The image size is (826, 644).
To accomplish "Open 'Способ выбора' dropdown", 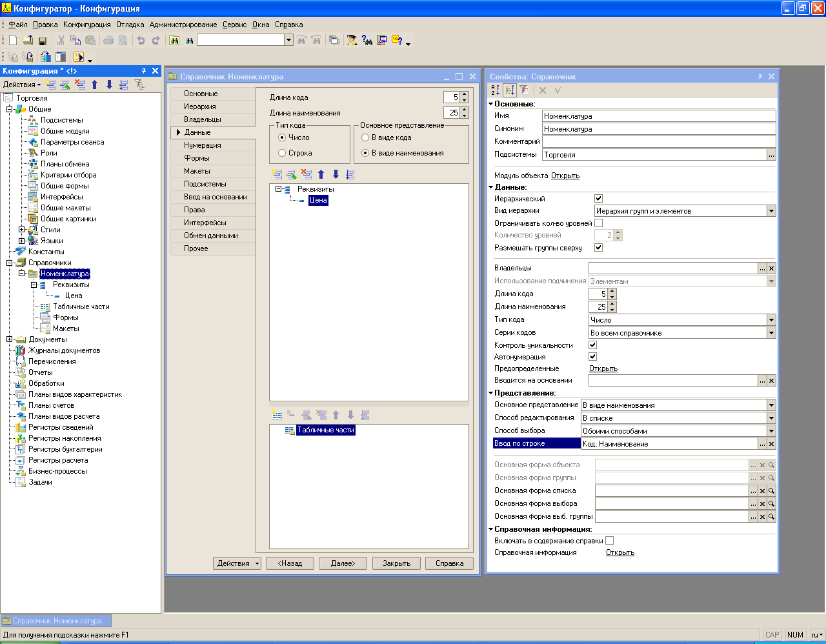I will pyautogui.click(x=771, y=431).
